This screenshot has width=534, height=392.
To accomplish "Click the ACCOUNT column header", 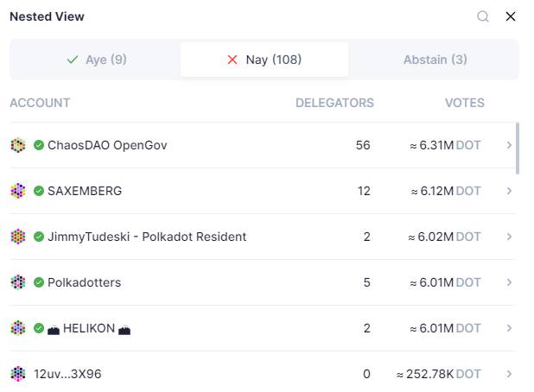I will click(x=40, y=103).
